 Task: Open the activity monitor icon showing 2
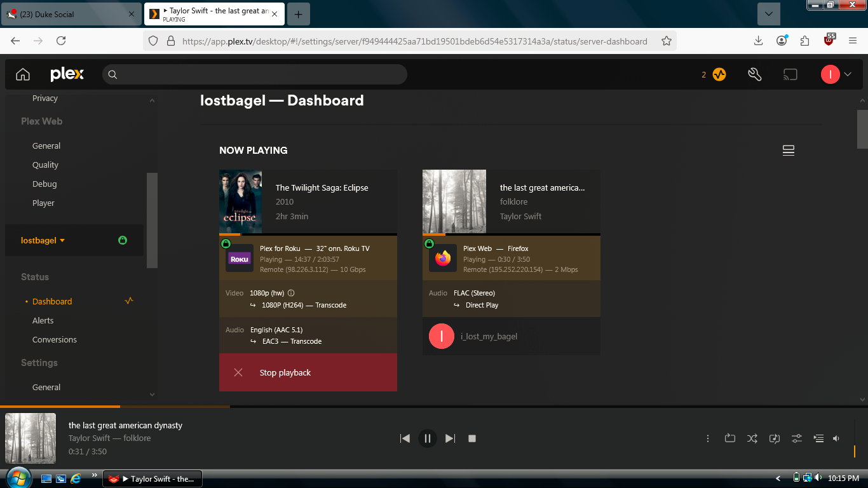(x=719, y=74)
